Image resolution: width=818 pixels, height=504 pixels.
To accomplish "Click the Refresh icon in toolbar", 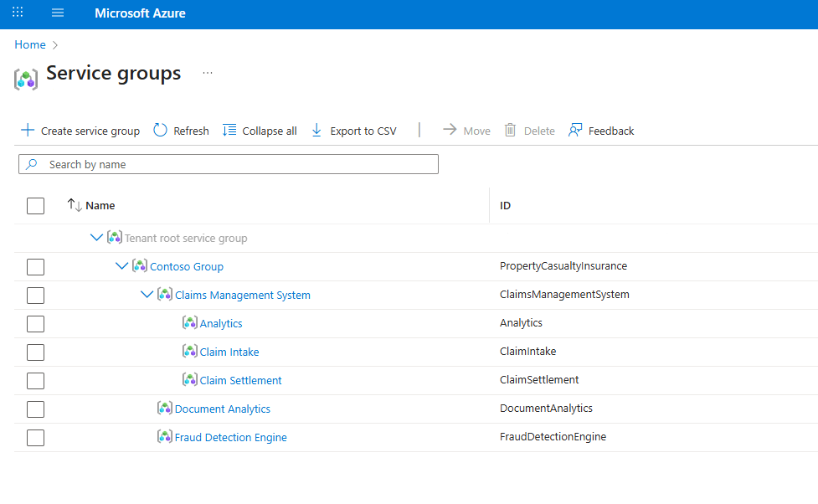I will click(x=160, y=130).
